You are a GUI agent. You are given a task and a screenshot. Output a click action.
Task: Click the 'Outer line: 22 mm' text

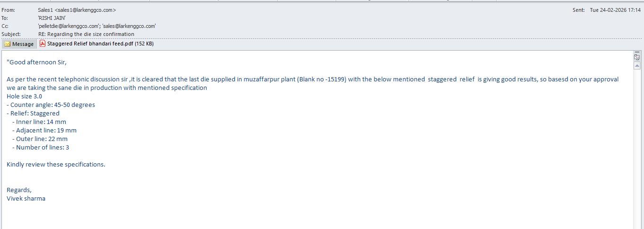42,139
